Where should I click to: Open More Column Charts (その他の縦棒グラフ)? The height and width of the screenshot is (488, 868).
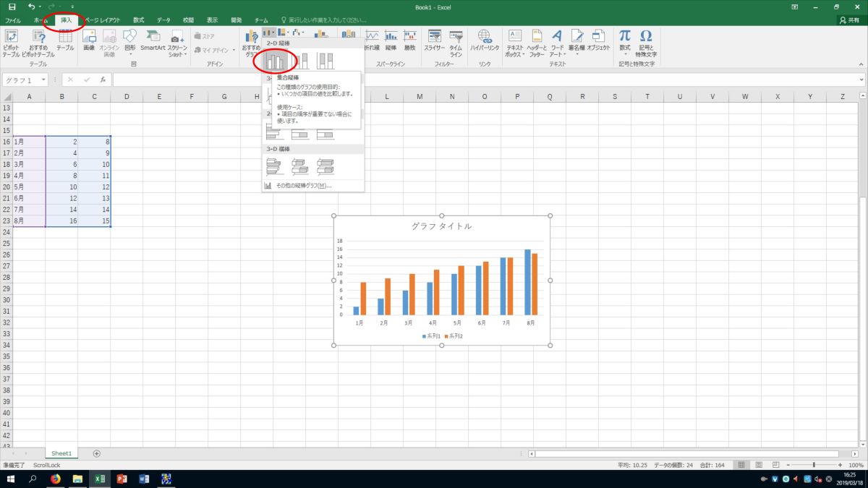304,186
